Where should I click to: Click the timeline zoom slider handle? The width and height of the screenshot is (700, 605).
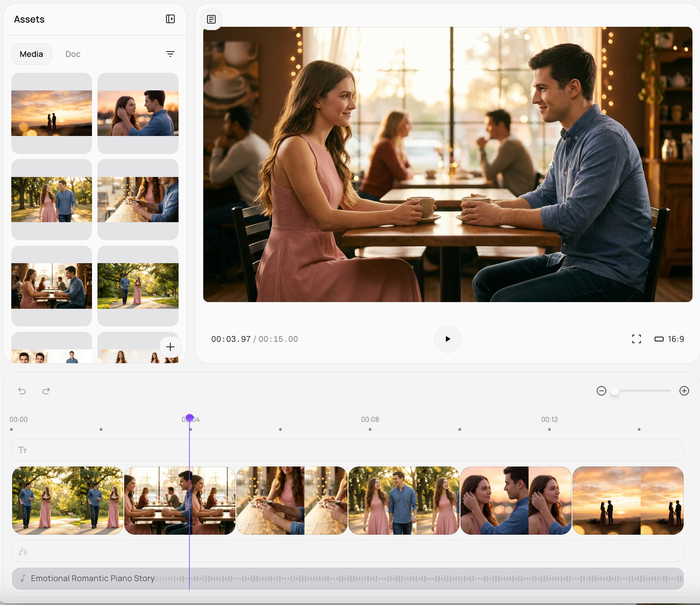pyautogui.click(x=615, y=391)
